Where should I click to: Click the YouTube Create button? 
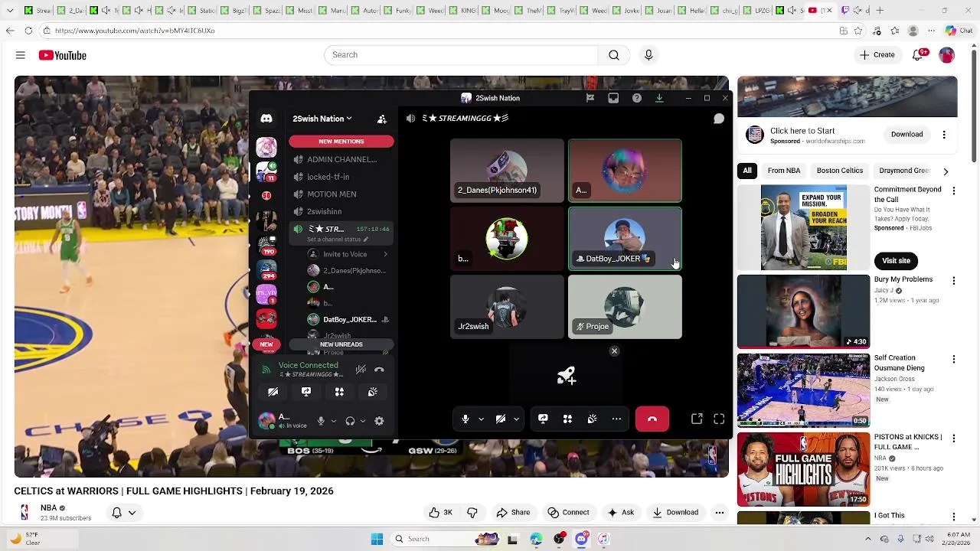coord(877,55)
